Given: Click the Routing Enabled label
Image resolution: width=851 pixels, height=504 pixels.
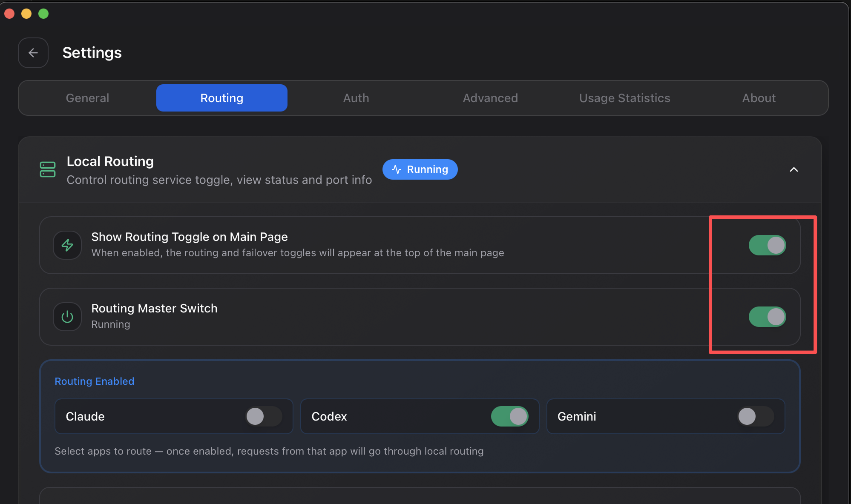Looking at the screenshot, I should (x=95, y=381).
